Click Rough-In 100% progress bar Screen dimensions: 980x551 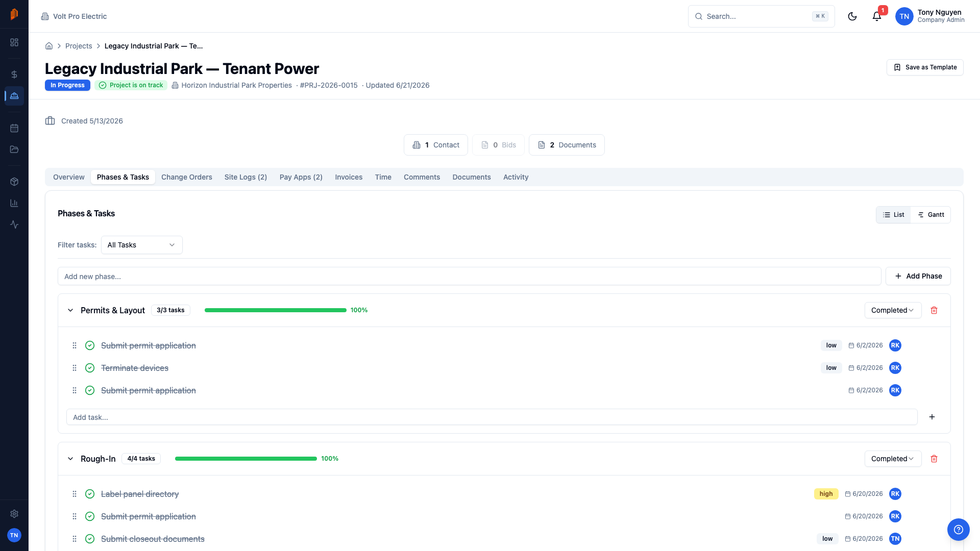point(246,459)
